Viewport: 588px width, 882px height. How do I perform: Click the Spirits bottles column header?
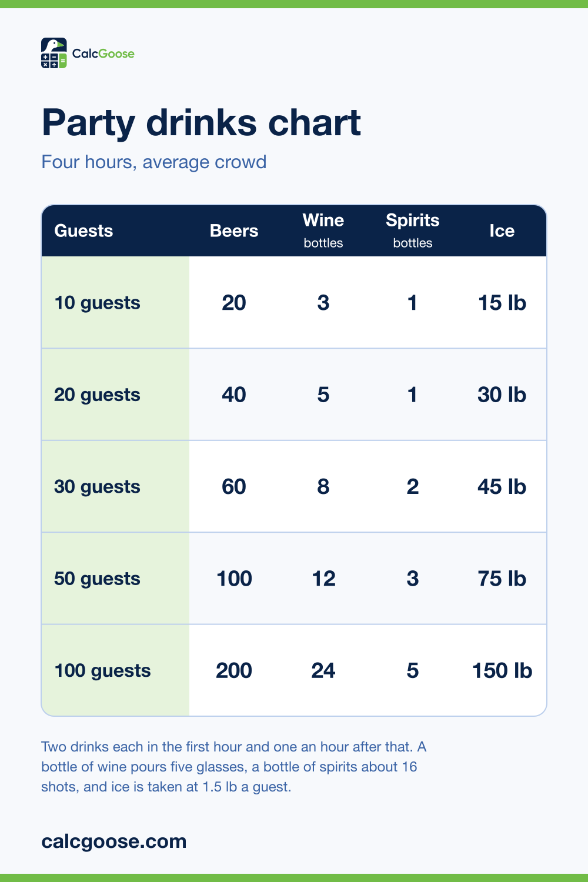point(413,230)
